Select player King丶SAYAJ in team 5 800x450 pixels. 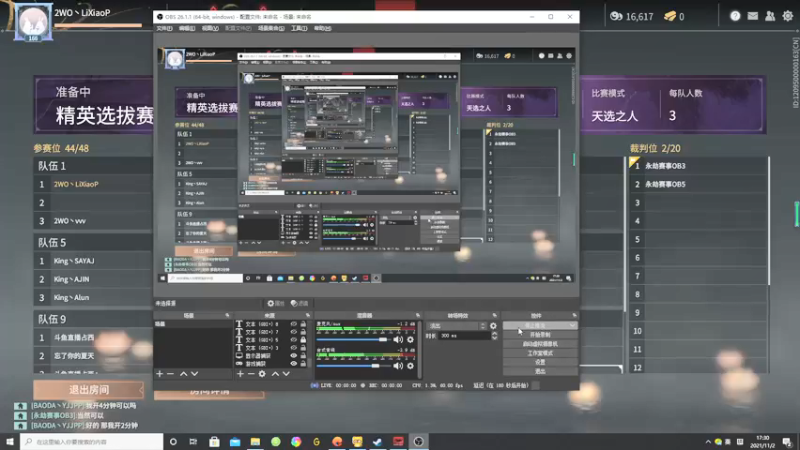(74, 261)
